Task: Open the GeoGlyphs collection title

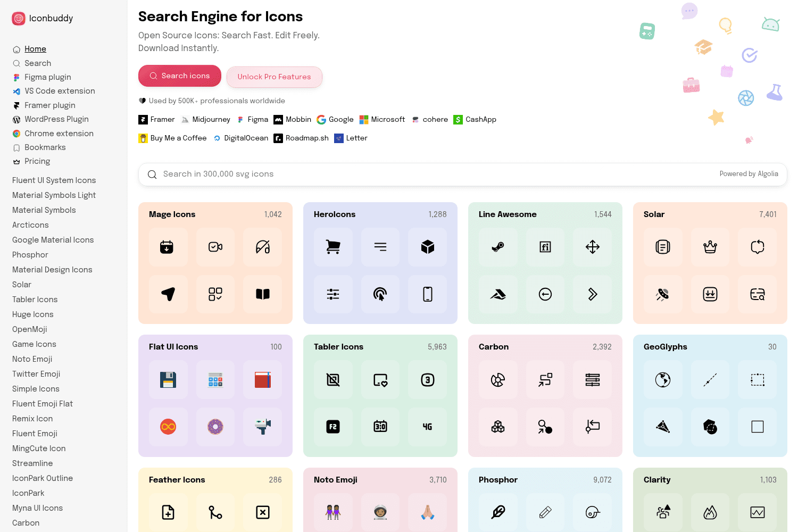Action: [666, 347]
